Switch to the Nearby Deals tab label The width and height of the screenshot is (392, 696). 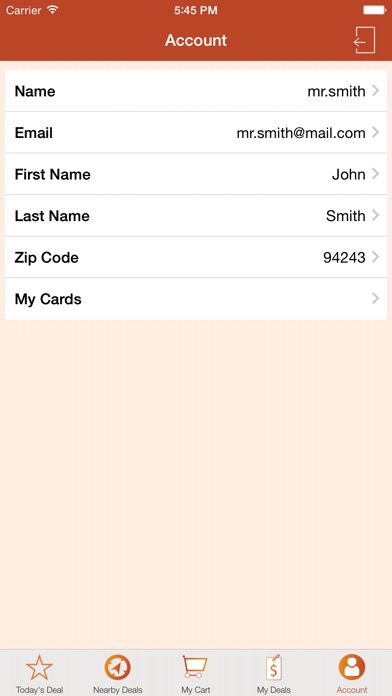(x=118, y=690)
